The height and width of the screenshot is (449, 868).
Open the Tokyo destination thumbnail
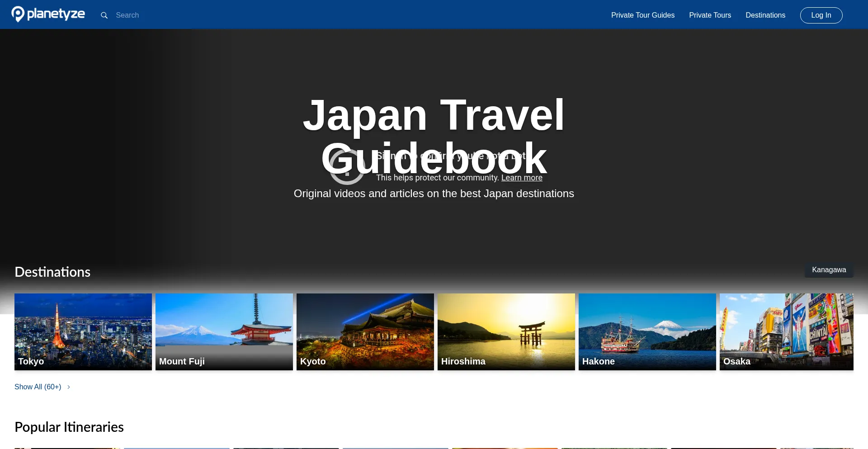point(83,331)
